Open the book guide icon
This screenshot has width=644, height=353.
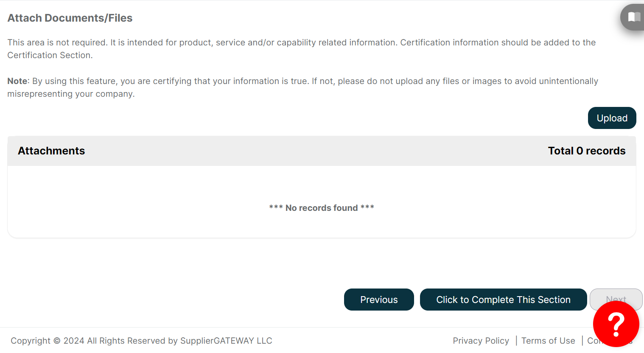pyautogui.click(x=633, y=17)
